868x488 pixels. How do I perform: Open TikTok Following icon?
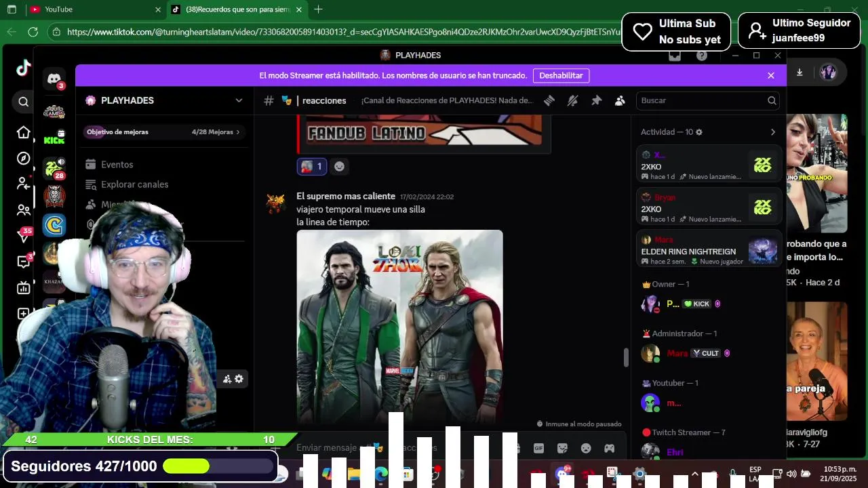click(24, 184)
